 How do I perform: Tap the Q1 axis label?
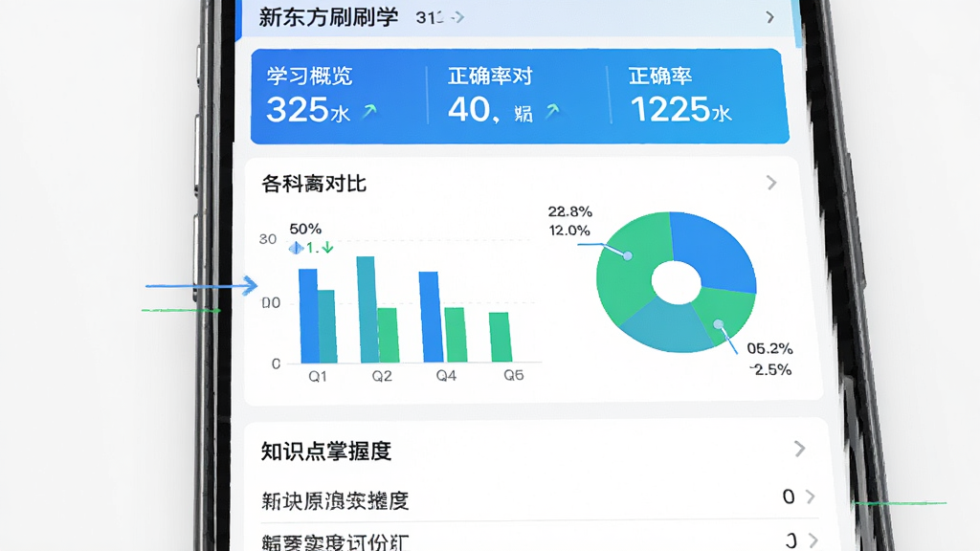point(318,376)
